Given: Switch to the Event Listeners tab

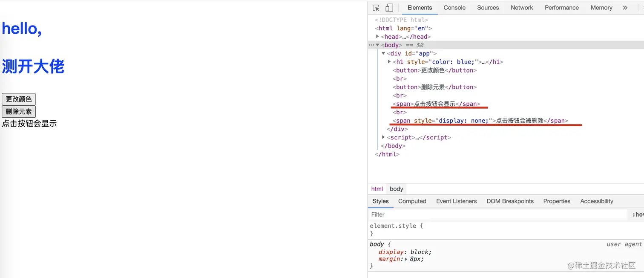Looking at the screenshot, I should click(x=456, y=201).
